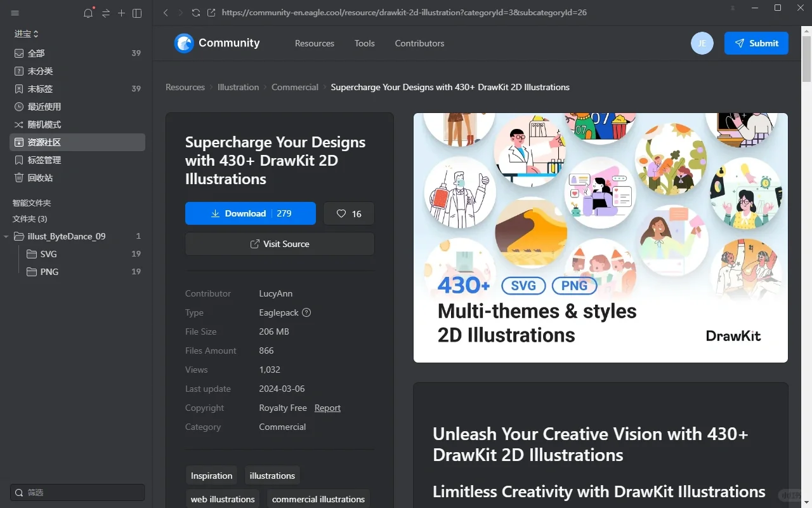Click the Resources breadcrumb link

click(185, 87)
